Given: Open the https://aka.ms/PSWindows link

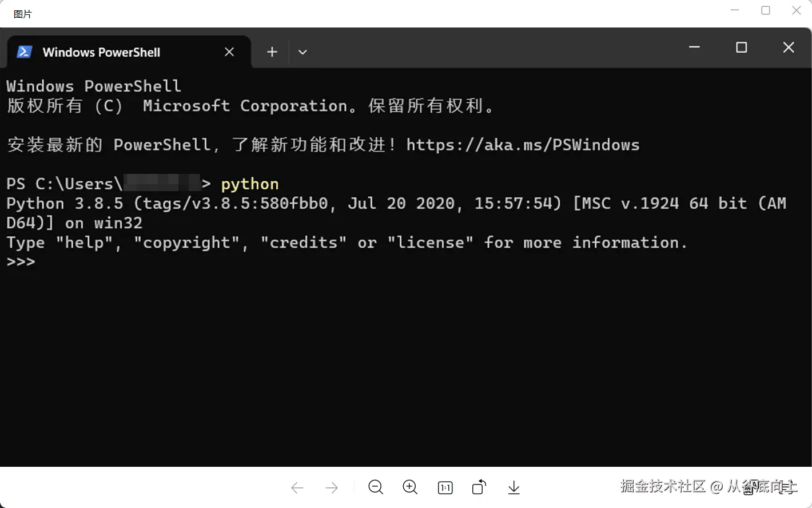Looking at the screenshot, I should pos(523,145).
